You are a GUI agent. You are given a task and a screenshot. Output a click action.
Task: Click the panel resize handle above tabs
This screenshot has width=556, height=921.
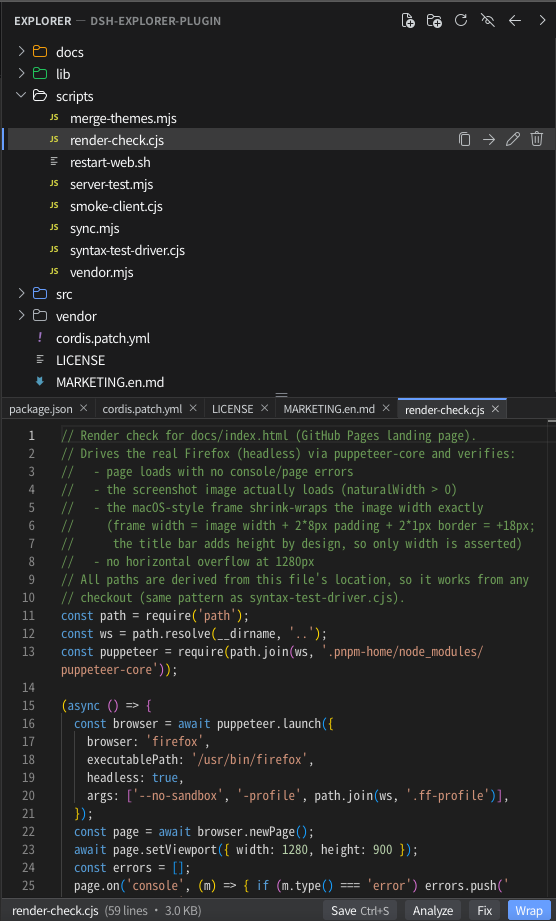point(282,394)
